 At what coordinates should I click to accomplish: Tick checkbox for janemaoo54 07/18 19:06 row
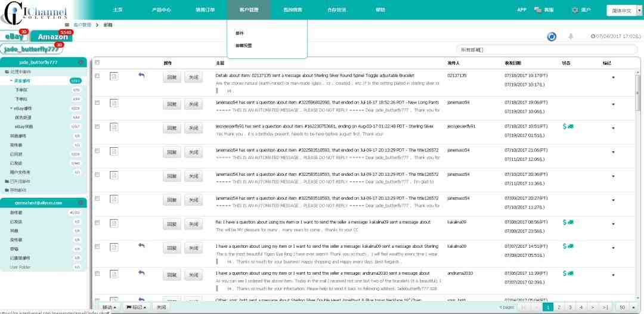97,102
